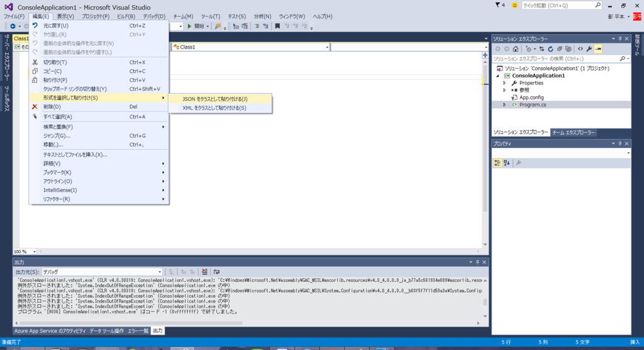Toggle auto-hide pin on Properties panel
Viewport: 644px width, 350px height.
(619, 144)
